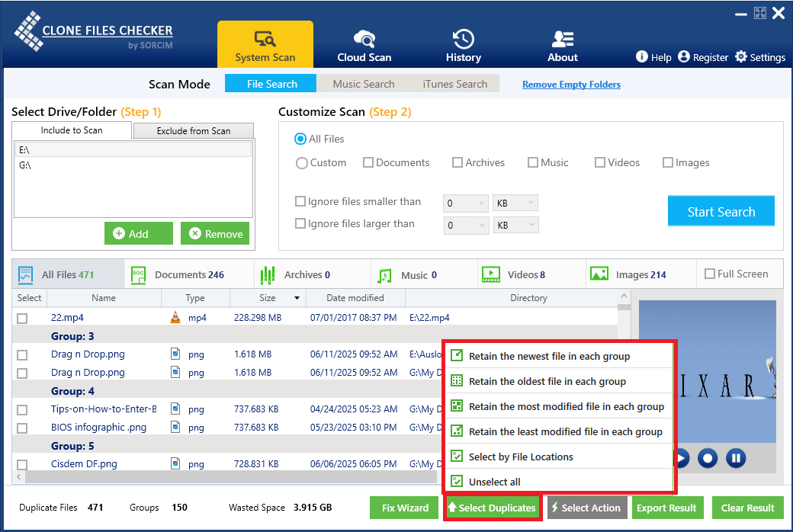Screen dimensions: 793x532
Task: Click the Help info icon
Action: [x=642, y=57]
